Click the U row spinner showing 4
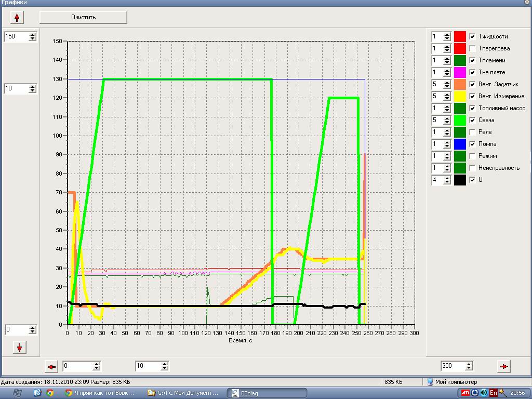The height and width of the screenshot is (399, 532). pos(441,180)
